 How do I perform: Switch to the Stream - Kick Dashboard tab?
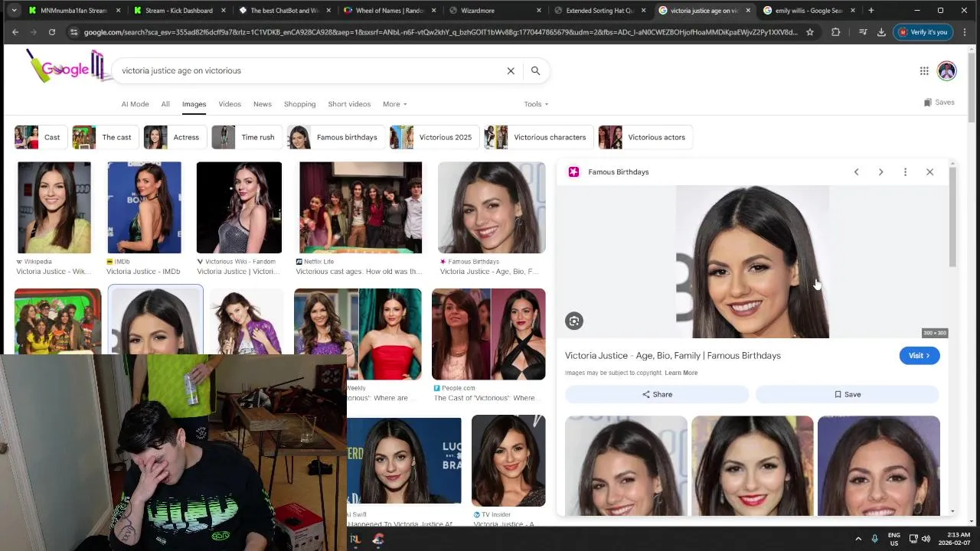pyautogui.click(x=178, y=11)
